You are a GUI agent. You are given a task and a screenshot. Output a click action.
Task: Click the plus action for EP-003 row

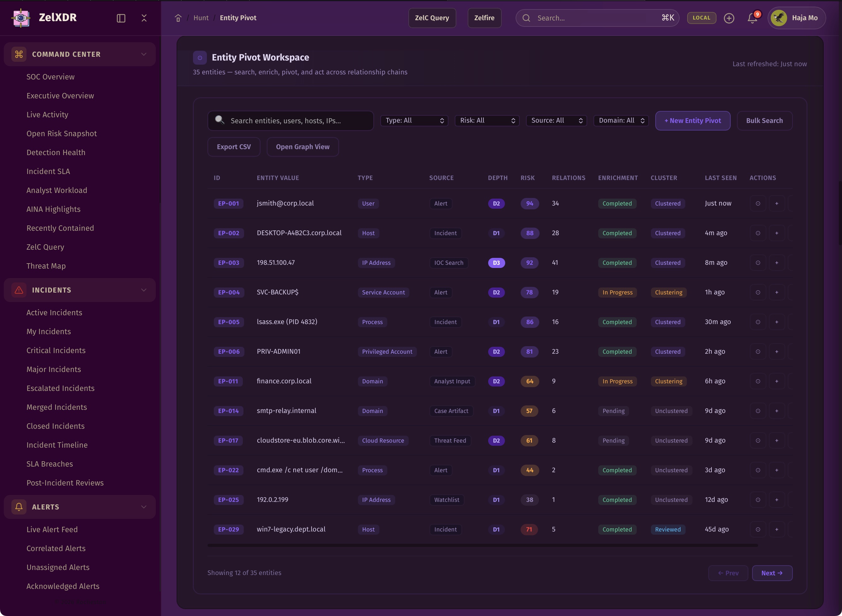pos(776,263)
